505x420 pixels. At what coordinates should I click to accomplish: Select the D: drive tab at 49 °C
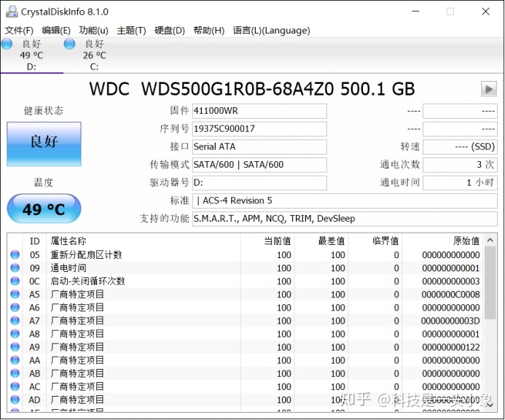click(31, 55)
